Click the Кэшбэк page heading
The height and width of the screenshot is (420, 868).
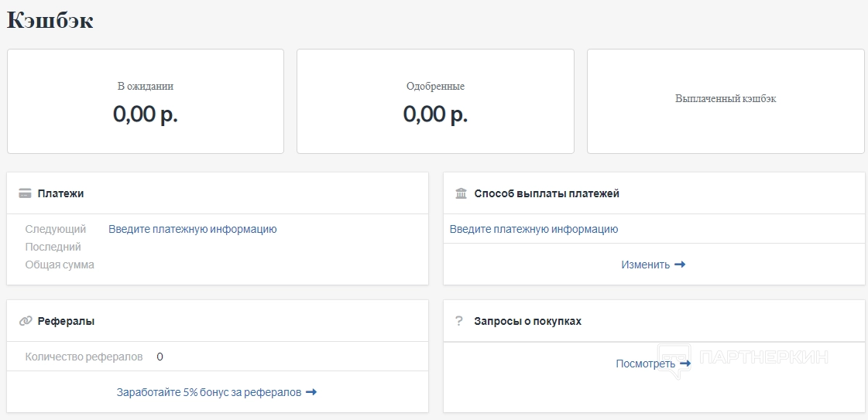point(50,21)
